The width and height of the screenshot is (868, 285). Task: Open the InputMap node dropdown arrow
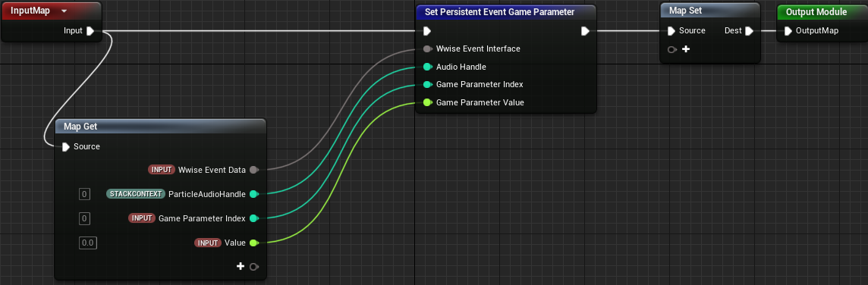(64, 11)
